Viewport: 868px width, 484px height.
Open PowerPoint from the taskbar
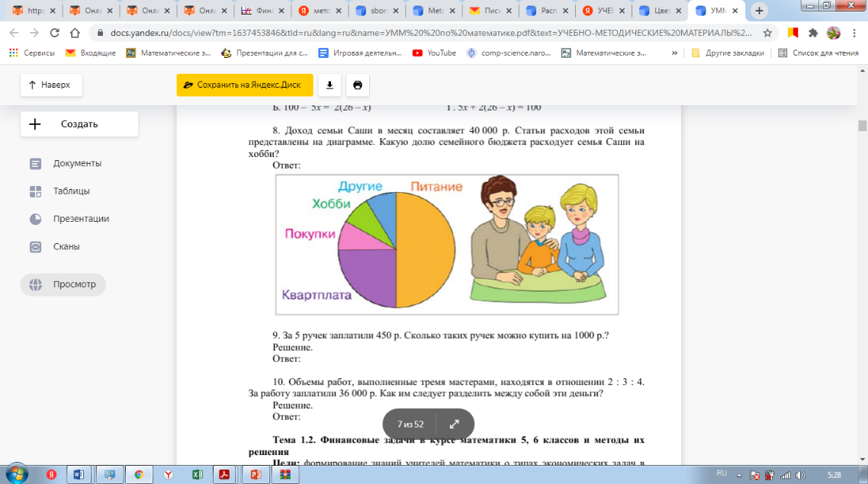click(x=253, y=474)
